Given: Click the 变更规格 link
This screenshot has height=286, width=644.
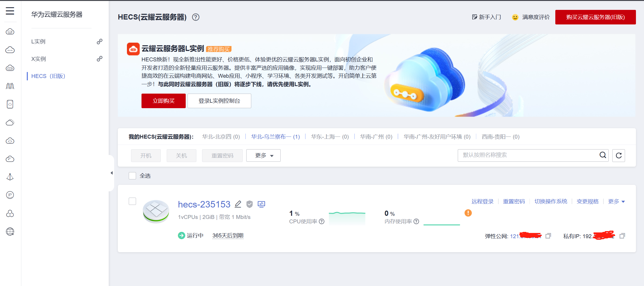Looking at the screenshot, I should click(588, 201).
